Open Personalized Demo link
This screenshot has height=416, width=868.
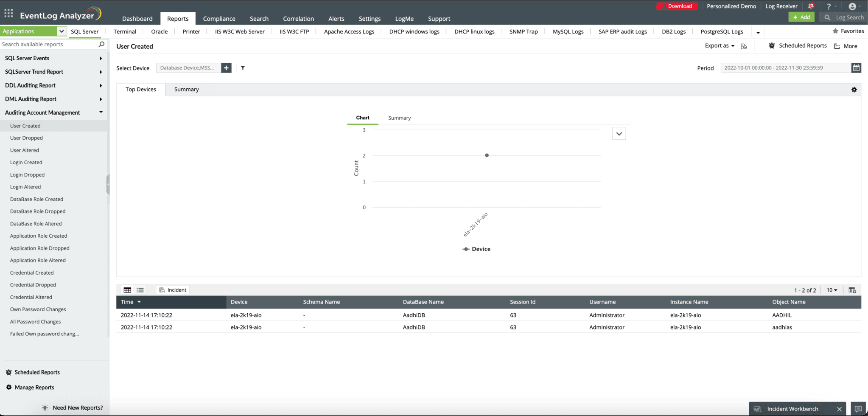731,6
